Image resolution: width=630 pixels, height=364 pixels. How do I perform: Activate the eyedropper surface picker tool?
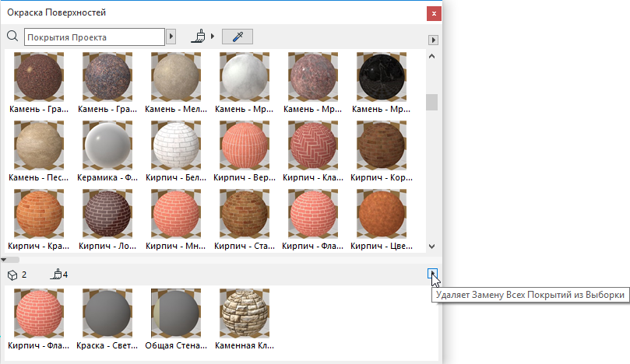(x=236, y=37)
